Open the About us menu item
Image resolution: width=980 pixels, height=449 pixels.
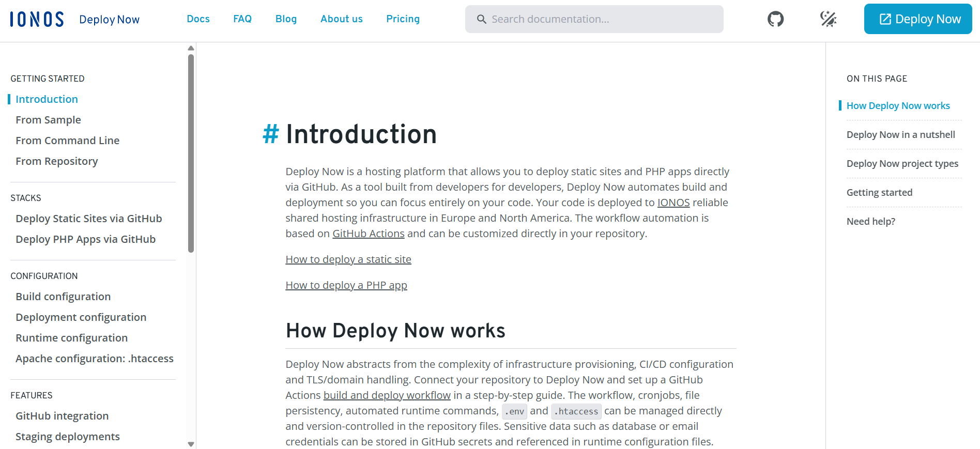coord(342,19)
